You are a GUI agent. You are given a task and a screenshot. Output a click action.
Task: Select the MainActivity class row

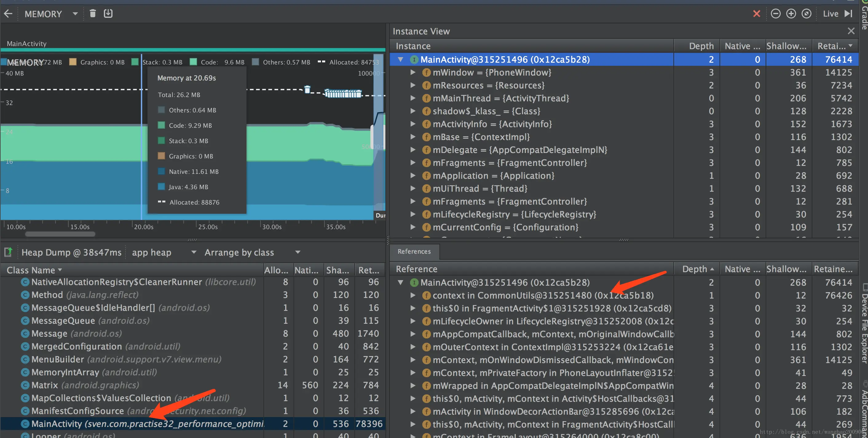[x=193, y=424]
